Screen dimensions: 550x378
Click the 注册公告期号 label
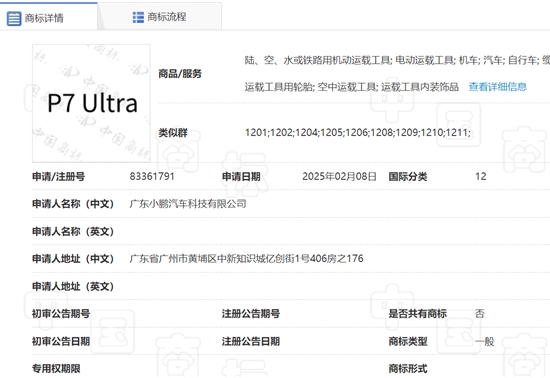(251, 313)
